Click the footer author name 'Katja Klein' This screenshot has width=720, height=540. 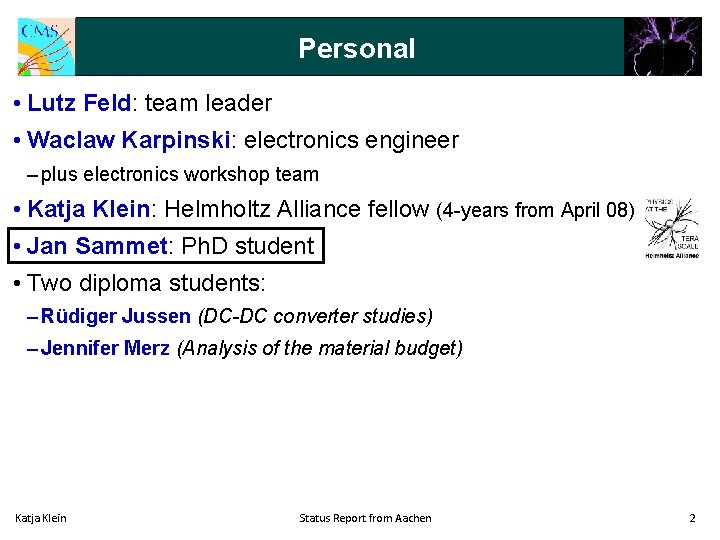pos(41,518)
